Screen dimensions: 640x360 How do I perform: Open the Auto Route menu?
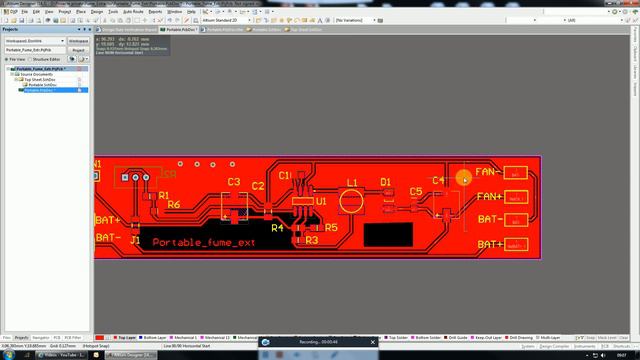coord(133,12)
